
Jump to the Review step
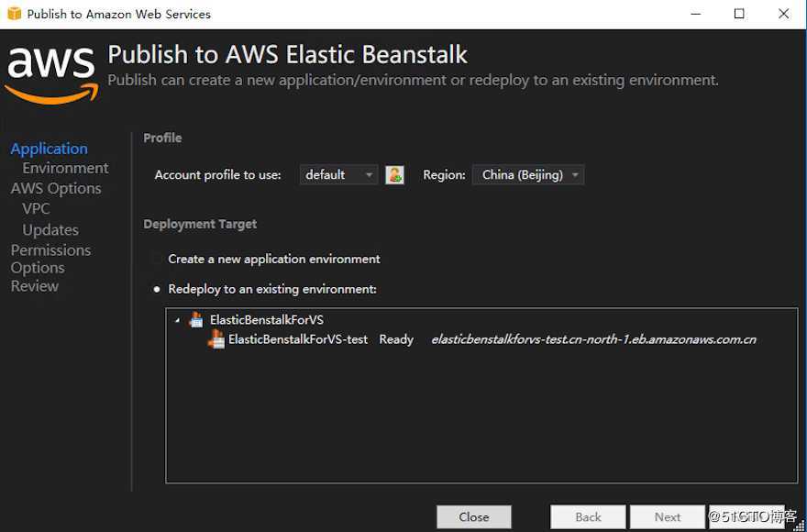(35, 286)
